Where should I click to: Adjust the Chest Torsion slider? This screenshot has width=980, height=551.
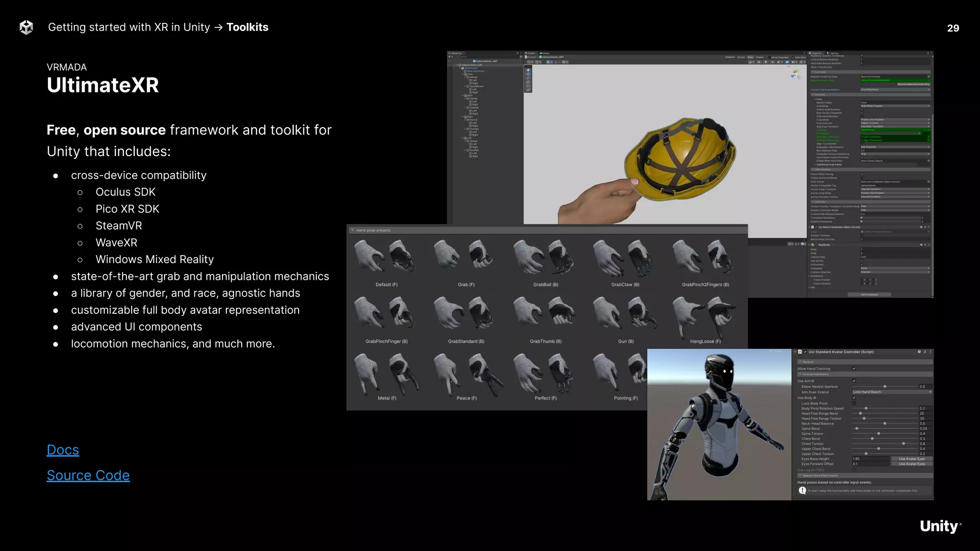tap(884, 444)
